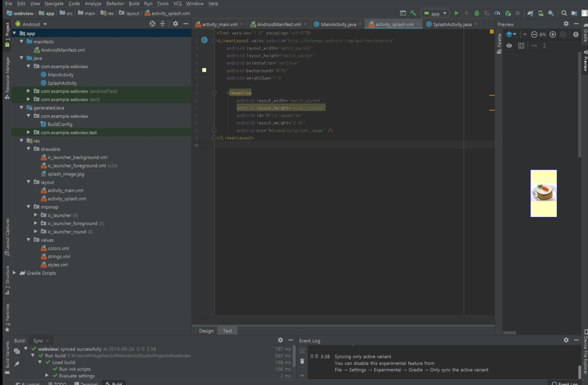
Task: Zoom in on the layout preview
Action: click(553, 34)
